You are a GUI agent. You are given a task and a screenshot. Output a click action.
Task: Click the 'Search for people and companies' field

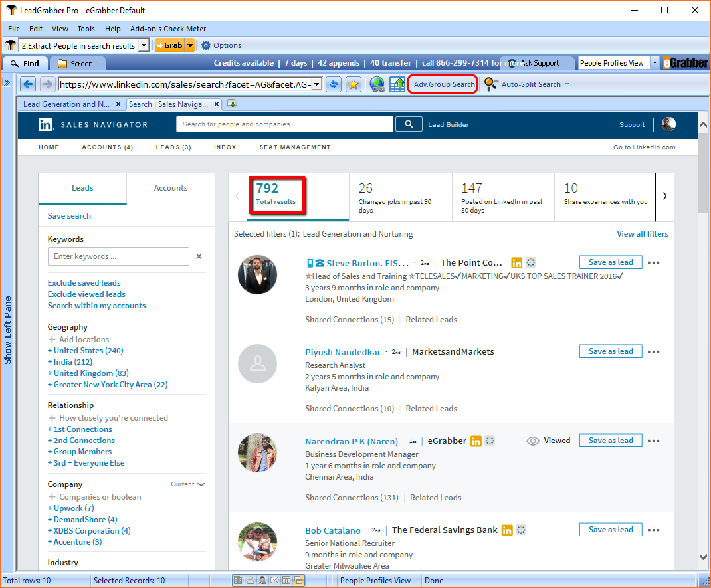[285, 124]
